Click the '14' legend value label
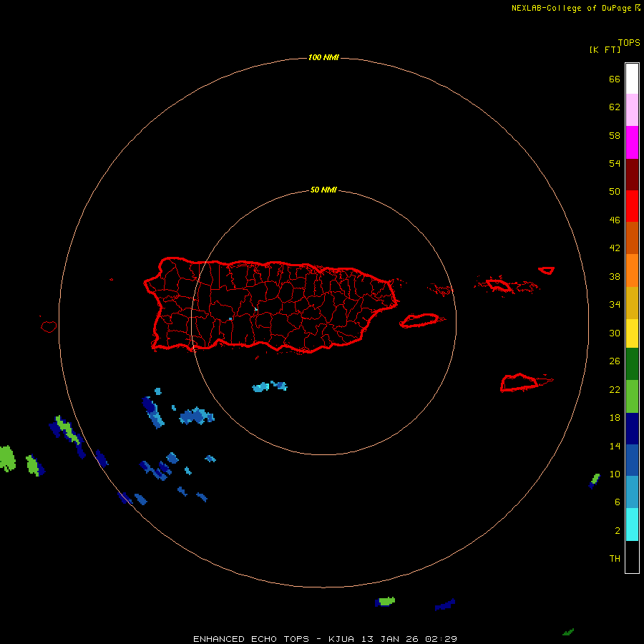The image size is (644, 644). 615,446
